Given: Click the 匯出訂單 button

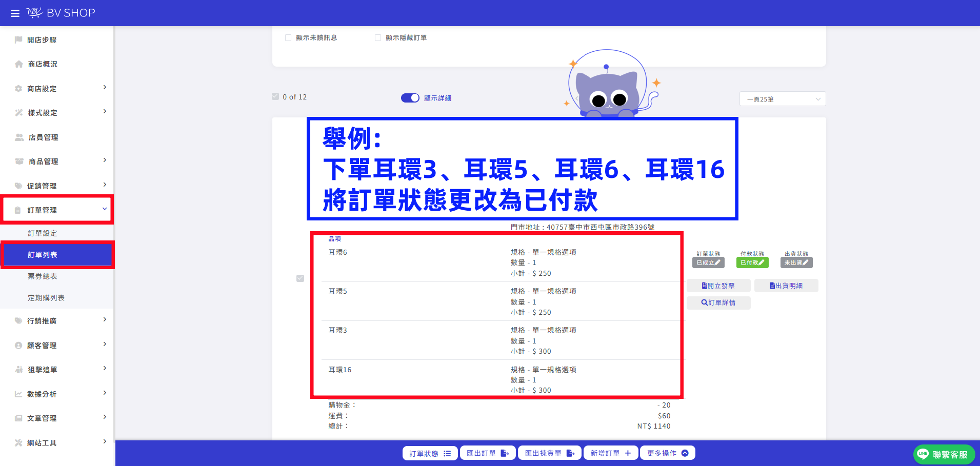Looking at the screenshot, I should (488, 453).
